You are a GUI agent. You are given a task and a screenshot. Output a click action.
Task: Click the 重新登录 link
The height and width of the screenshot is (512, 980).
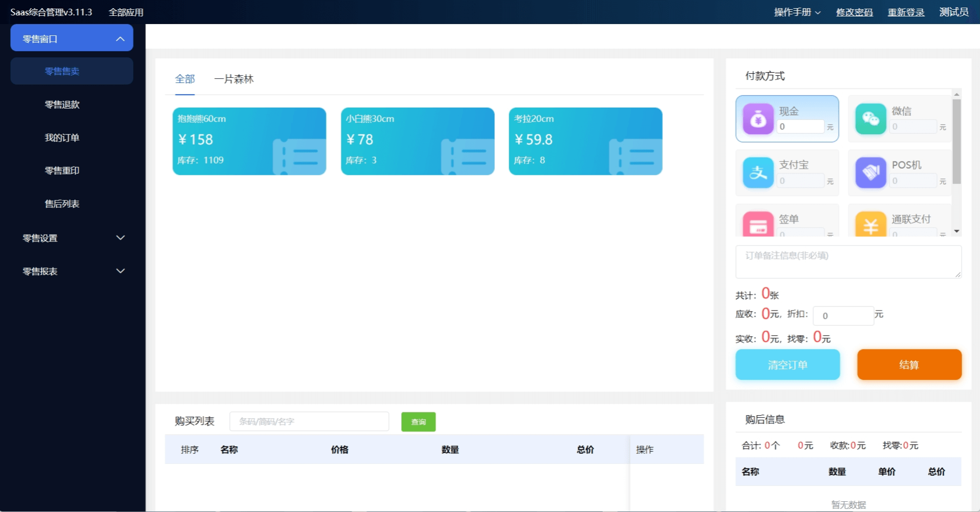click(906, 12)
